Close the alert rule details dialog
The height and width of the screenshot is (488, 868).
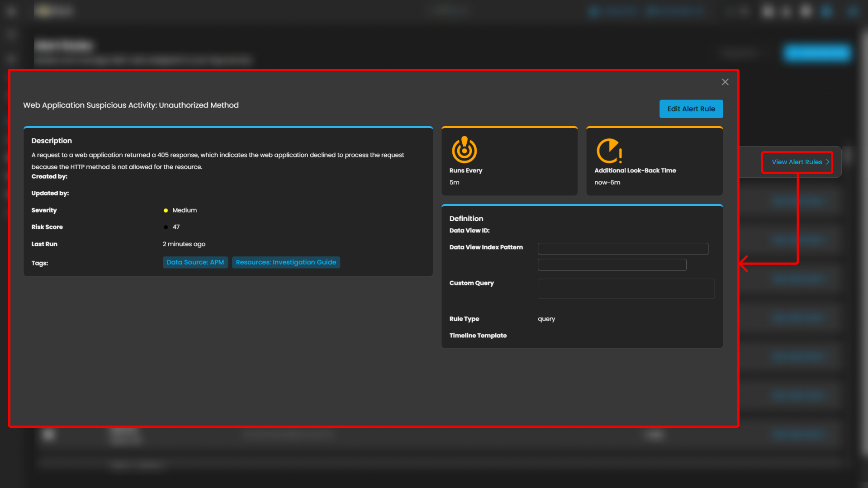tap(725, 82)
